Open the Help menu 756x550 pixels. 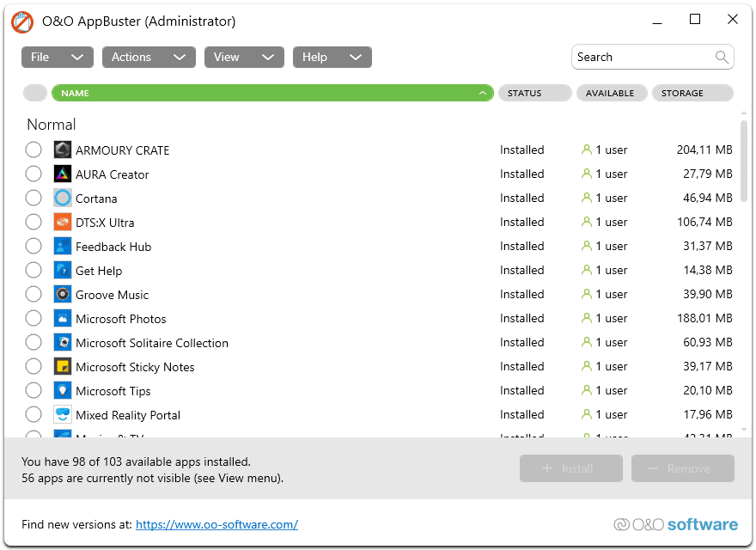pyautogui.click(x=332, y=57)
